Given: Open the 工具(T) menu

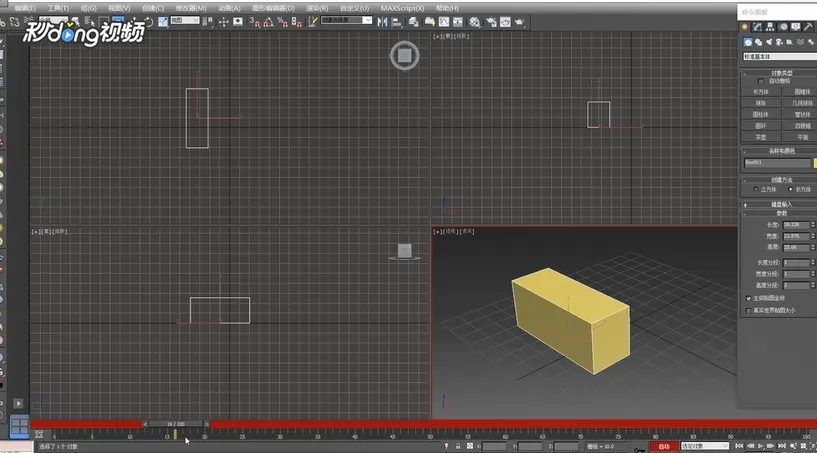Looking at the screenshot, I should tap(58, 8).
